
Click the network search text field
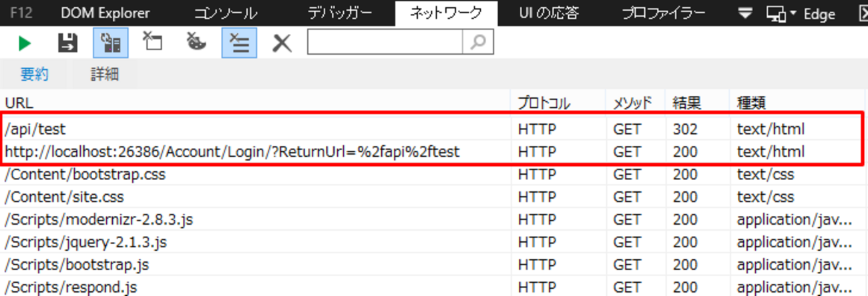click(x=385, y=43)
